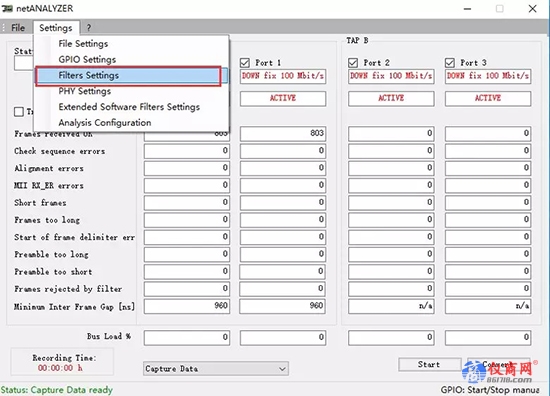
Task: Click File Settings in Settings menu
Action: pos(83,44)
